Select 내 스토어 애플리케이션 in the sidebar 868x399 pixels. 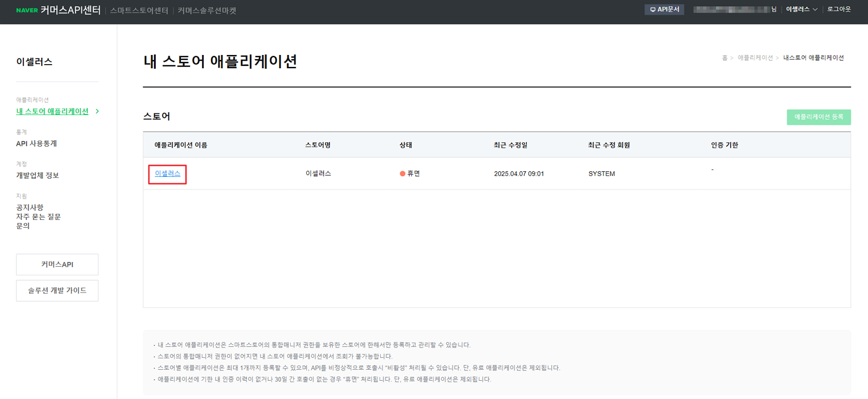[x=52, y=112]
